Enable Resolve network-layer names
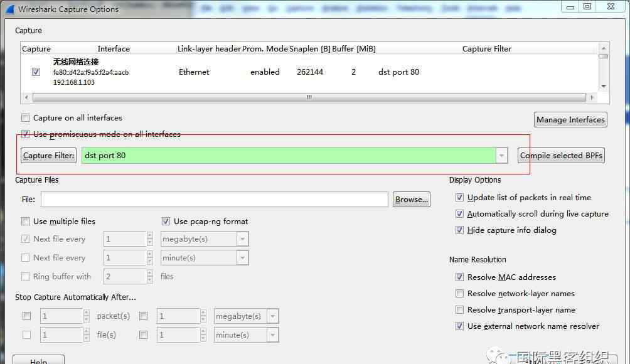This screenshot has width=630, height=364. (x=459, y=294)
